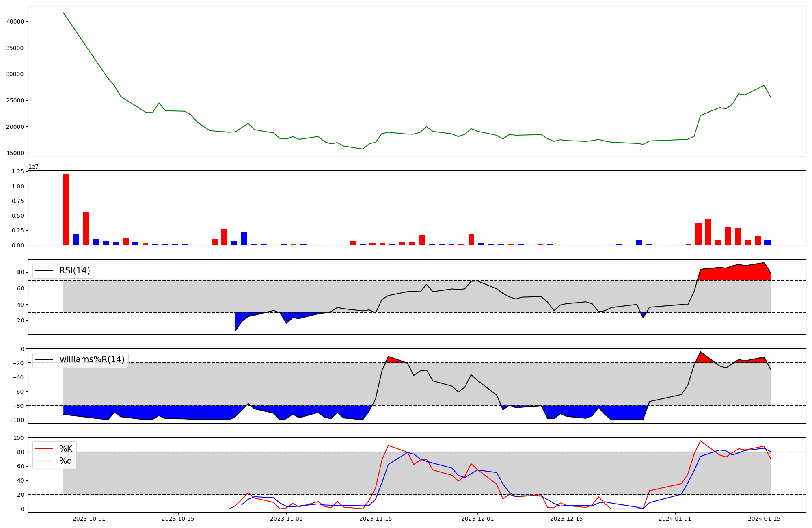Click the 1.25 volume axis label
The height and width of the screenshot is (528, 812).
[x=17, y=172]
